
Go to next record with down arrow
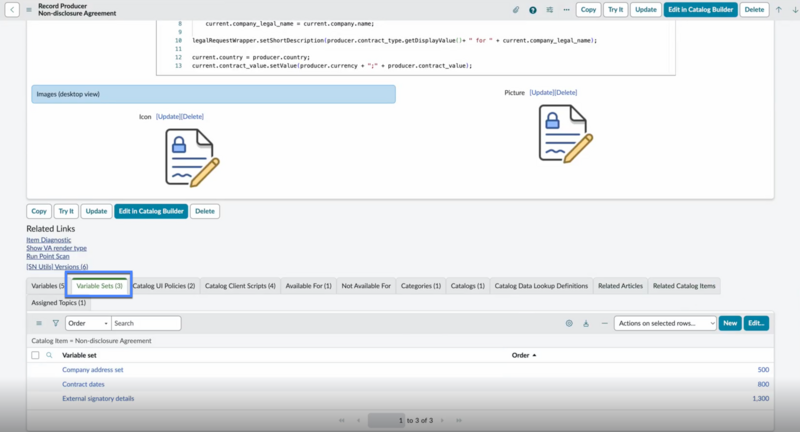tap(795, 10)
